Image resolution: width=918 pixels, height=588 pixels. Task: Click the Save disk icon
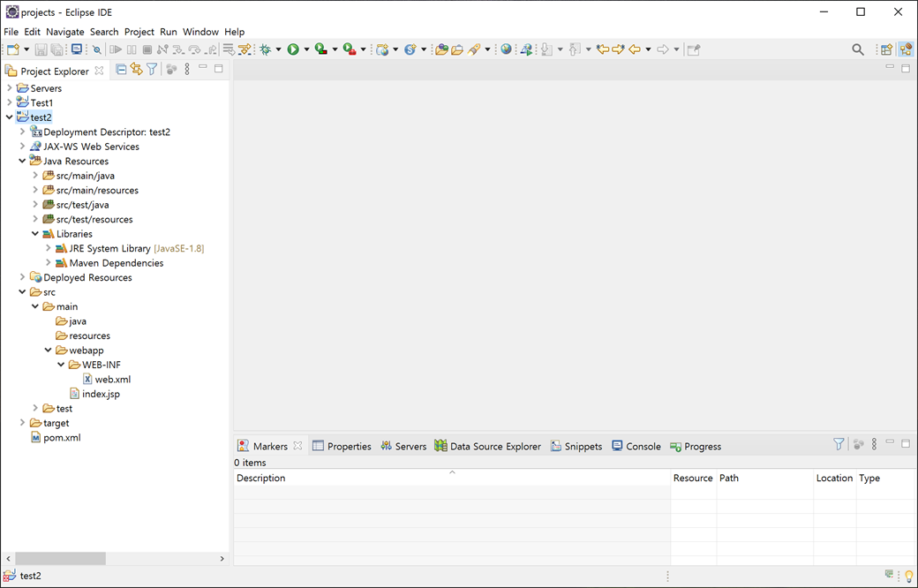41,49
